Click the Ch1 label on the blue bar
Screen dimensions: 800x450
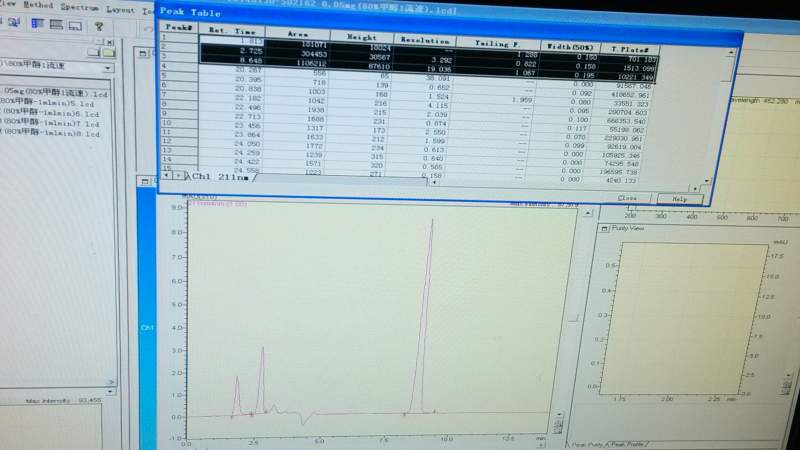(x=147, y=328)
